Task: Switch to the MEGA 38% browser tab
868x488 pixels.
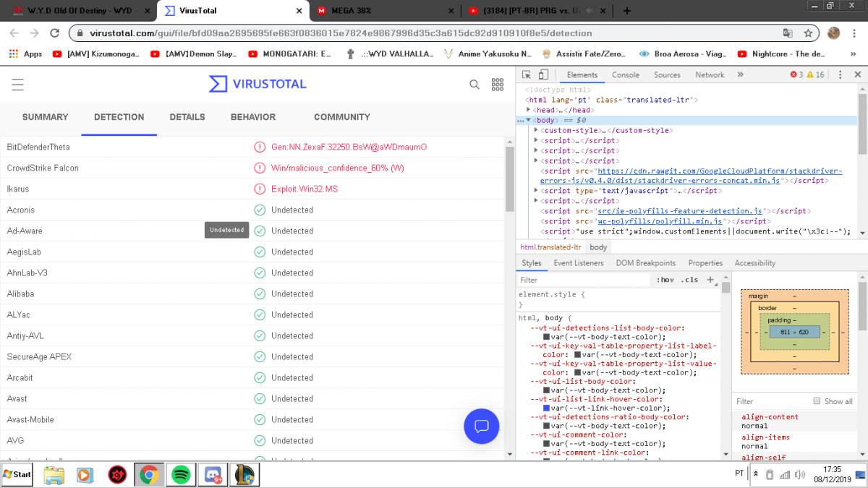Action: [x=385, y=11]
